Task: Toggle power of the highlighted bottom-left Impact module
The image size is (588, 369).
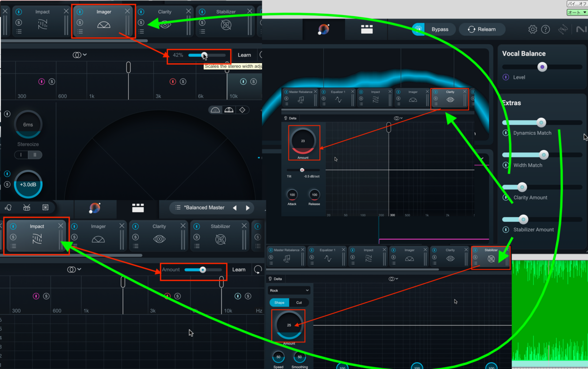Action: [x=13, y=226]
